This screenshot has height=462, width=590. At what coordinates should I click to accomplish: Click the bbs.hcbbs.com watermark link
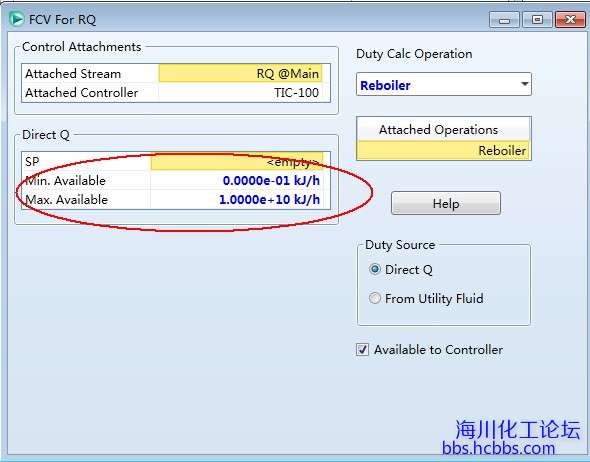[x=499, y=448]
